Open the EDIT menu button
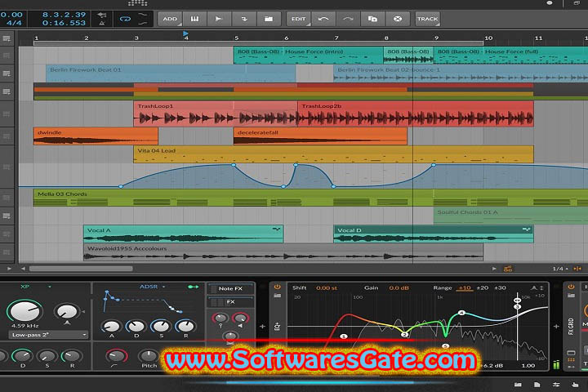This screenshot has height=392, width=588. click(299, 19)
